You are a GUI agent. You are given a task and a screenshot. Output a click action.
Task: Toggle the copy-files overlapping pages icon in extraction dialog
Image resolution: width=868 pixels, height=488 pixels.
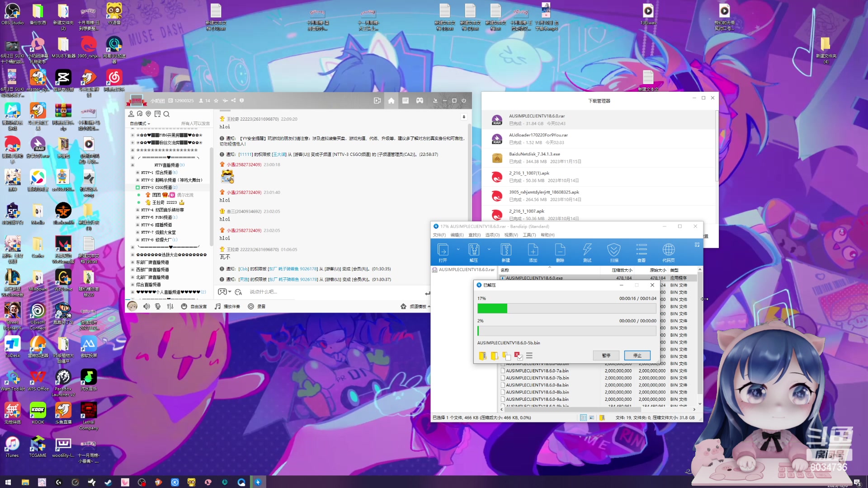coord(506,356)
